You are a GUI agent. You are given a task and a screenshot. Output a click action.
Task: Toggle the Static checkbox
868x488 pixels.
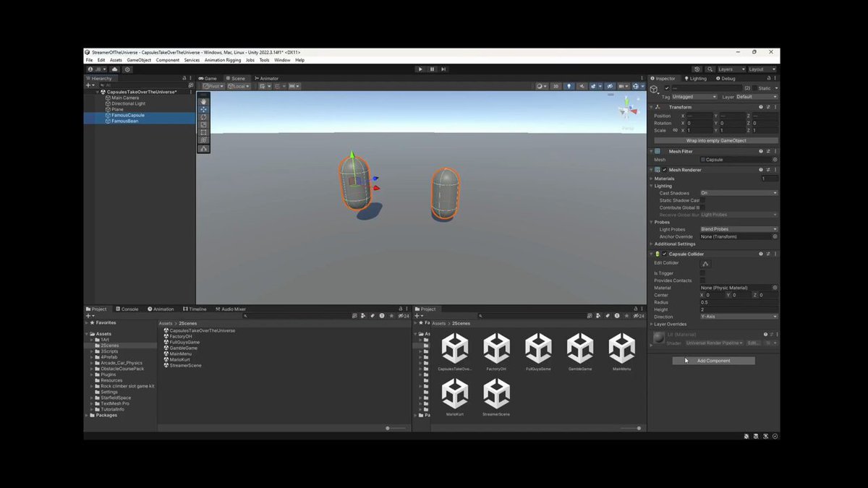[x=754, y=88]
